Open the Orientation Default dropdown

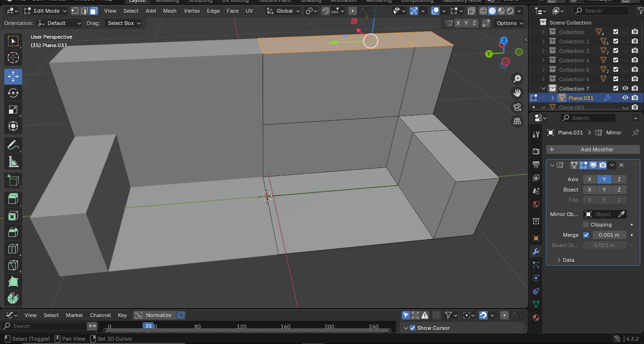coord(59,23)
